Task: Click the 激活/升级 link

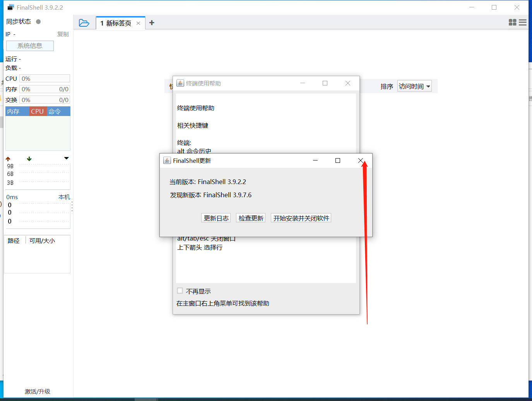Action: tap(37, 391)
